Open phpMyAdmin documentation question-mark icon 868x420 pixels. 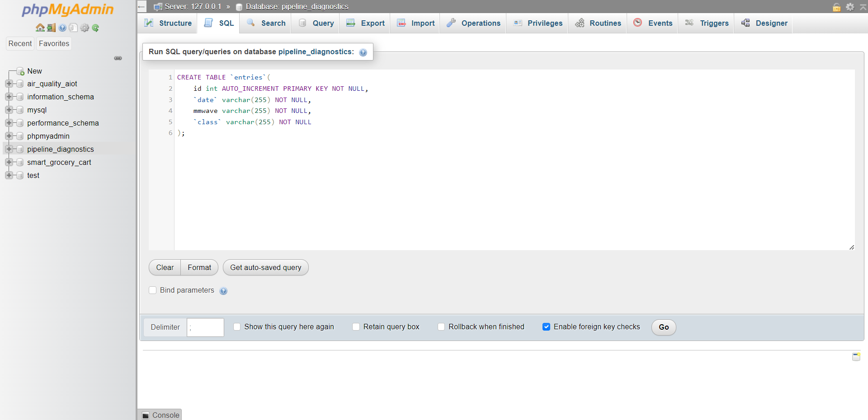point(62,28)
